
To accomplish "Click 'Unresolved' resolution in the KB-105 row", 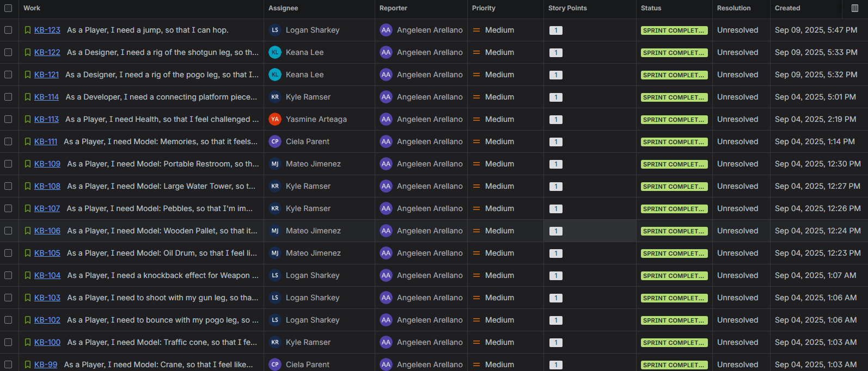I will click(x=737, y=253).
